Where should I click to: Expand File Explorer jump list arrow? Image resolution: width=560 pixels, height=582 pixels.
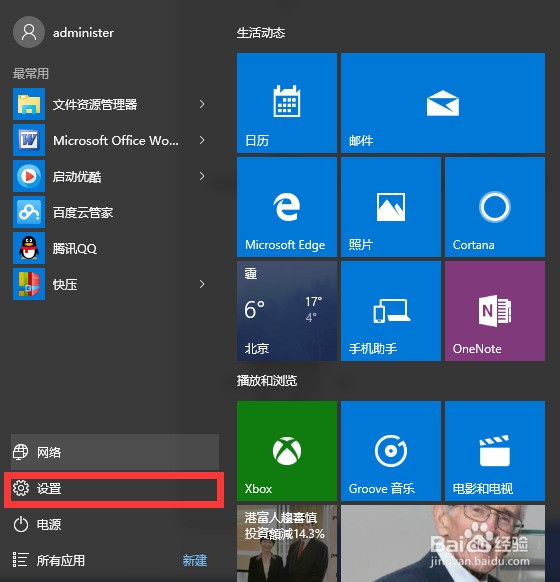click(202, 104)
